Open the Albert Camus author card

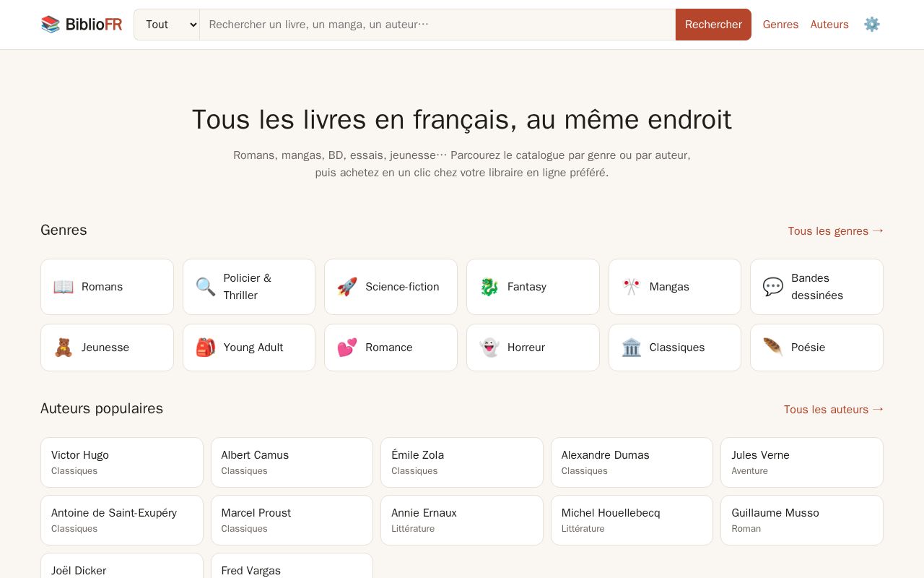click(x=292, y=462)
